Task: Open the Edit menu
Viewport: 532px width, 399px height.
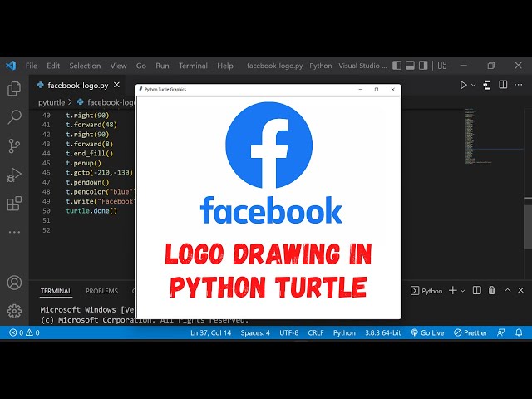Action: (x=53, y=66)
